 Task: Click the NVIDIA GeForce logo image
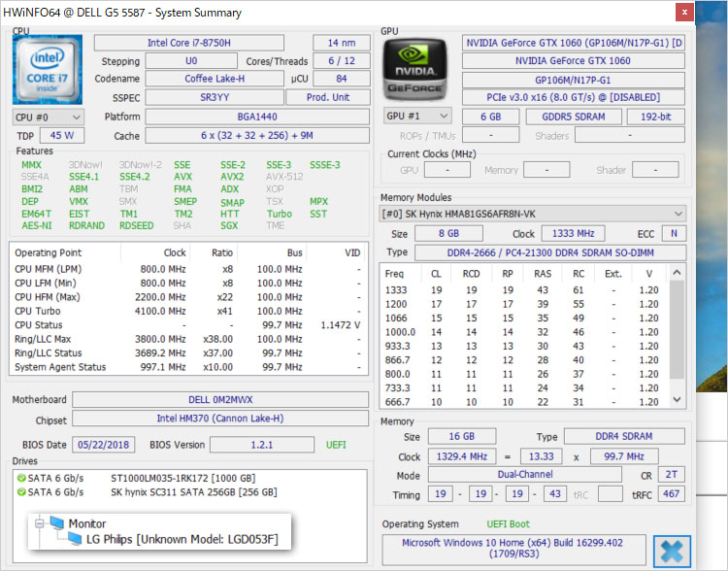click(x=415, y=69)
